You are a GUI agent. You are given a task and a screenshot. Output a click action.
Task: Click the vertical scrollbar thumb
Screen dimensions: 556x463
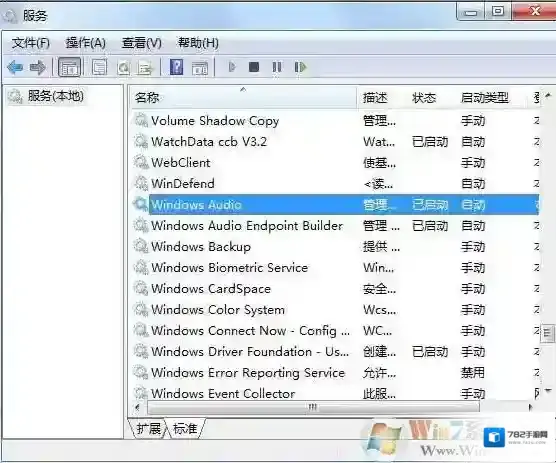pyautogui.click(x=547, y=333)
